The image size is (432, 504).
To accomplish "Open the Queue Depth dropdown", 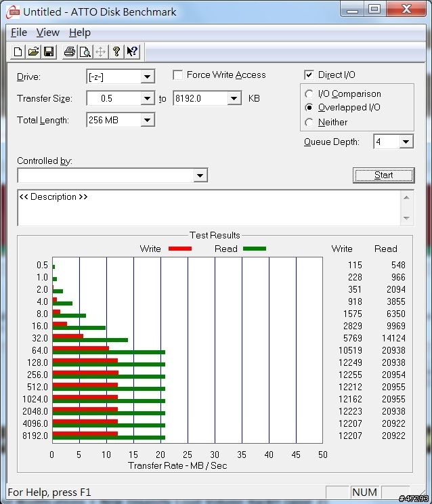I will coord(406,142).
